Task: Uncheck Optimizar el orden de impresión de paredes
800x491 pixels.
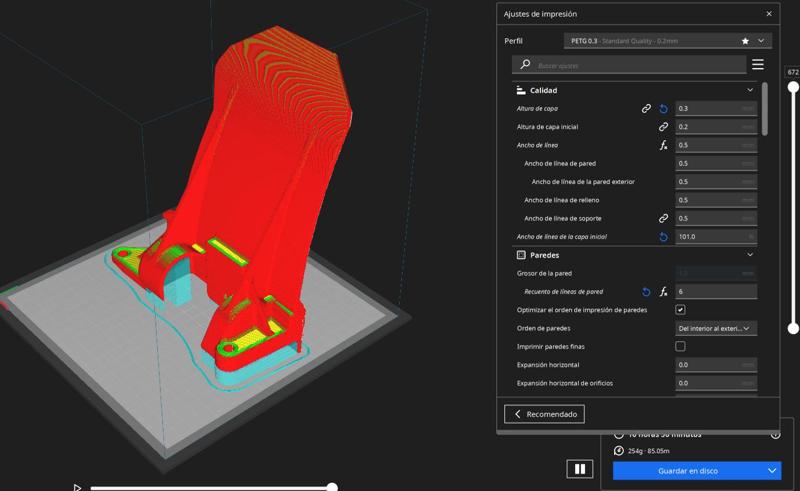Action: (x=680, y=310)
